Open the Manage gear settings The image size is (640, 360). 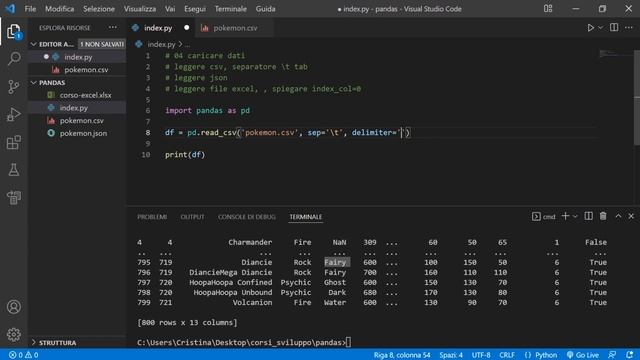13,334
